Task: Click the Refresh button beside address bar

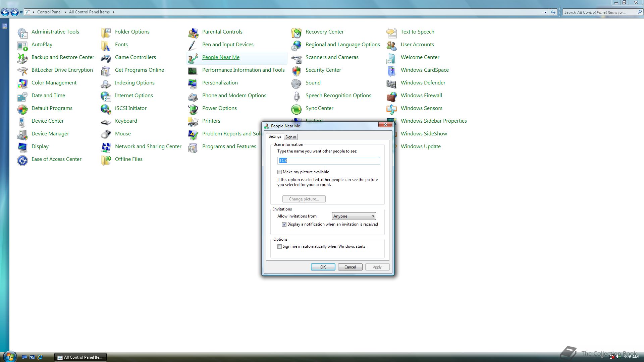Action: (x=553, y=12)
